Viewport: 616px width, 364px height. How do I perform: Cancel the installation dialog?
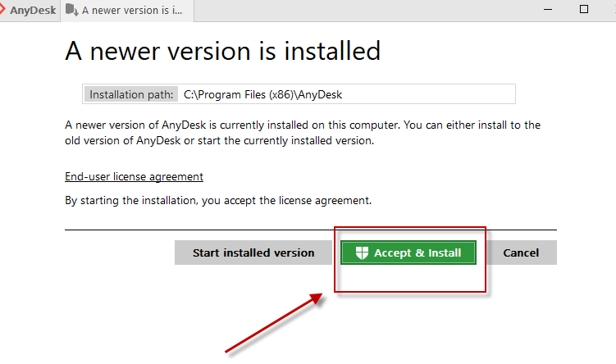[521, 253]
